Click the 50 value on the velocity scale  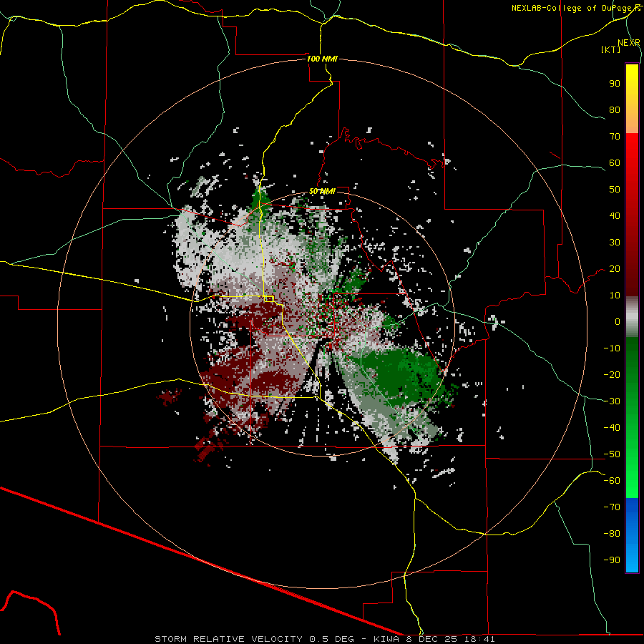coord(615,190)
